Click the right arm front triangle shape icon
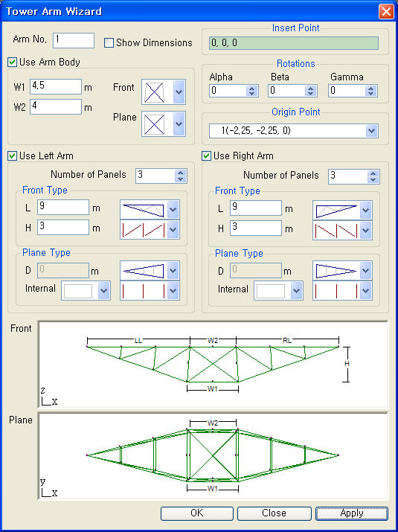Screen dimensions: 398x532 coord(336,211)
